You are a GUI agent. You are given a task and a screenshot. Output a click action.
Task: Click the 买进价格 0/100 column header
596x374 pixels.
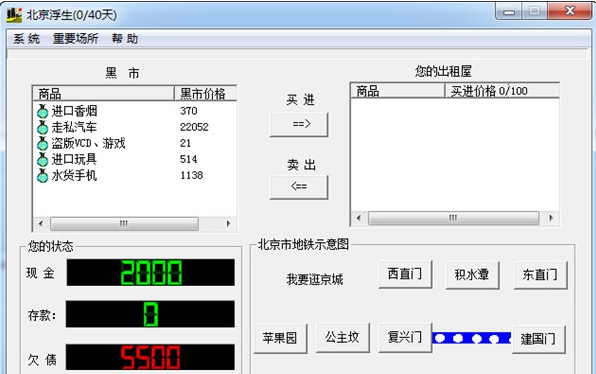pos(502,91)
